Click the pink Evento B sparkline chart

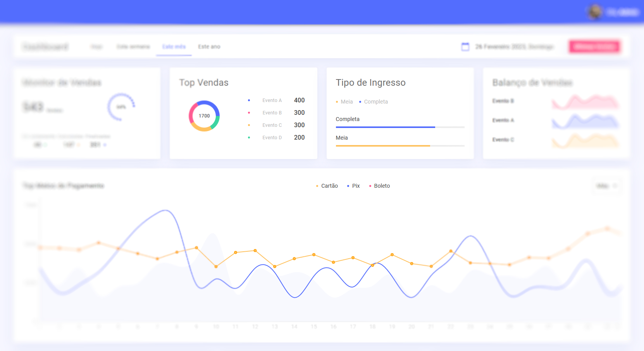tap(585, 102)
